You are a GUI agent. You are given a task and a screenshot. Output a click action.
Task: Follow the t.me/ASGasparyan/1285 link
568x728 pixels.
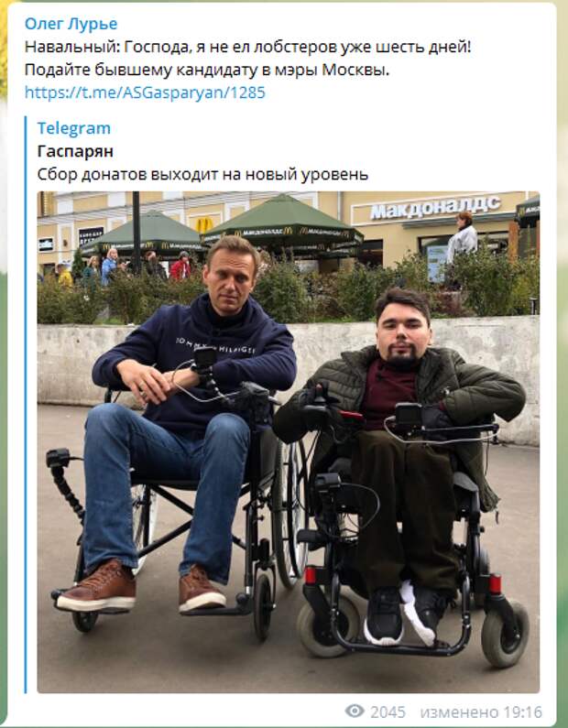click(145, 92)
